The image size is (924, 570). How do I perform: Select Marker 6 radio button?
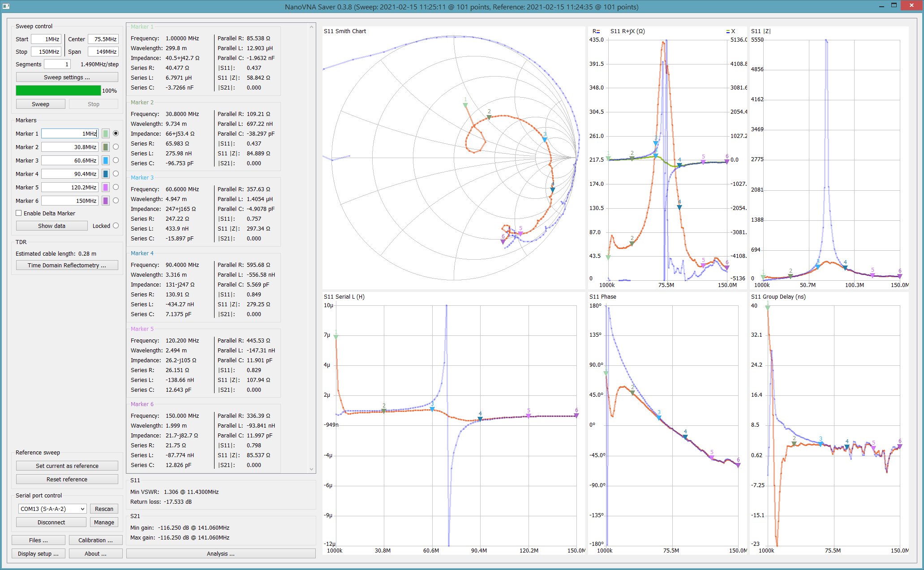tap(116, 201)
